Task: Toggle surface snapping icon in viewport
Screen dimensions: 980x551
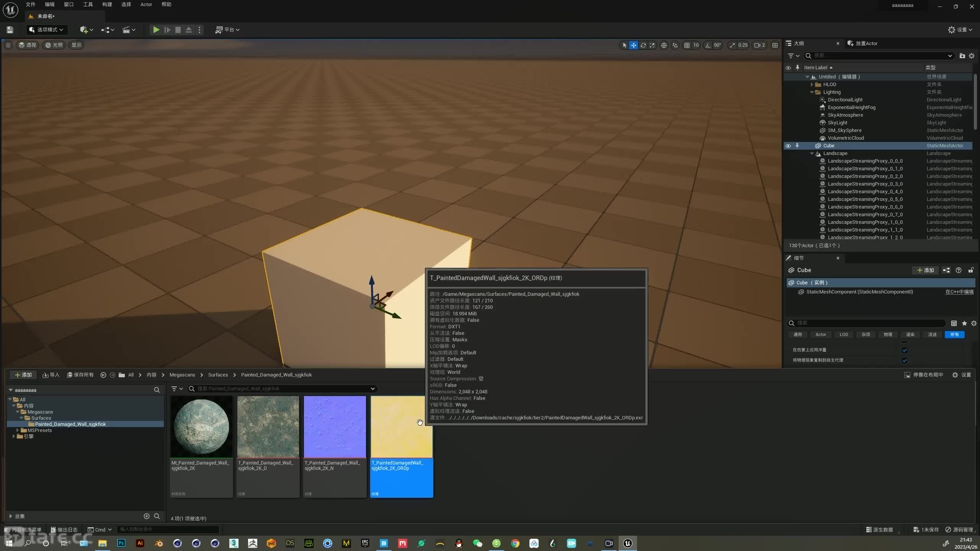Action: pos(675,45)
